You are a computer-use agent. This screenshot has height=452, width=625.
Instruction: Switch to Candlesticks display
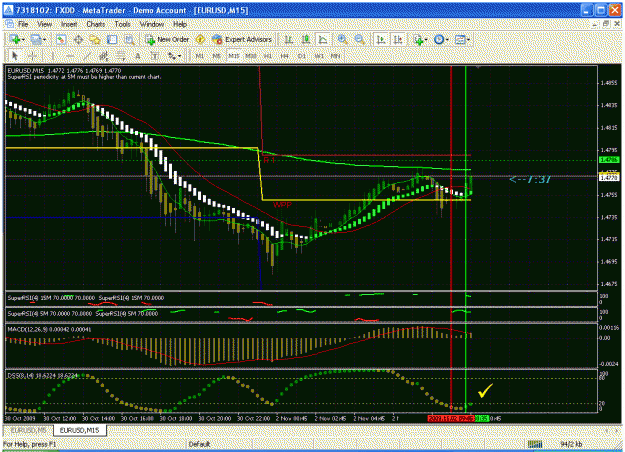pyautogui.click(x=306, y=39)
